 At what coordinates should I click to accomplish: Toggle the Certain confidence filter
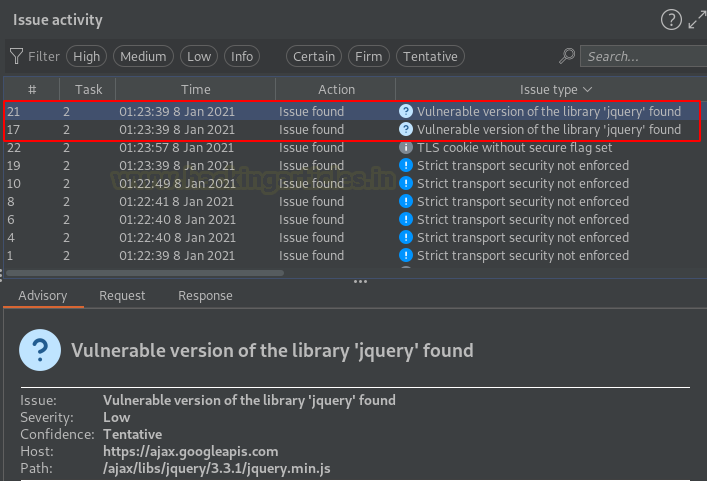coord(314,56)
